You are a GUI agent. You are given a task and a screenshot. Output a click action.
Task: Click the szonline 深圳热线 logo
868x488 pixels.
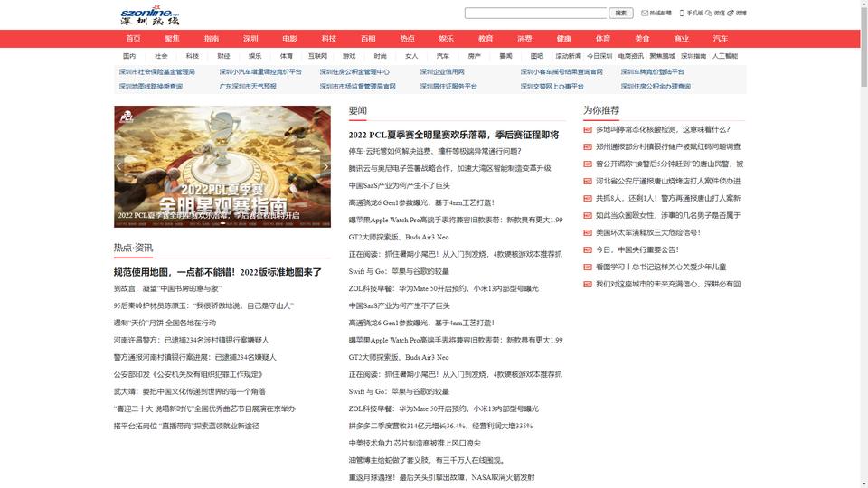coord(150,15)
